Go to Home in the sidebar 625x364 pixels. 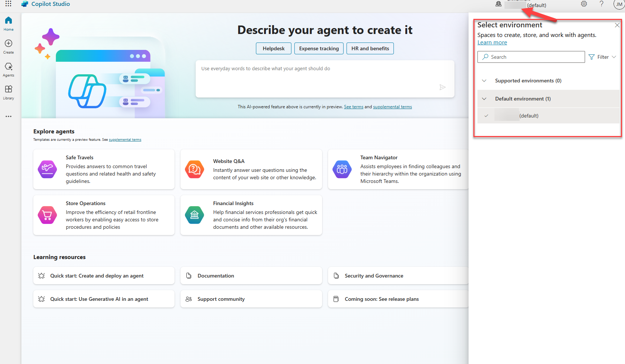pyautogui.click(x=9, y=24)
